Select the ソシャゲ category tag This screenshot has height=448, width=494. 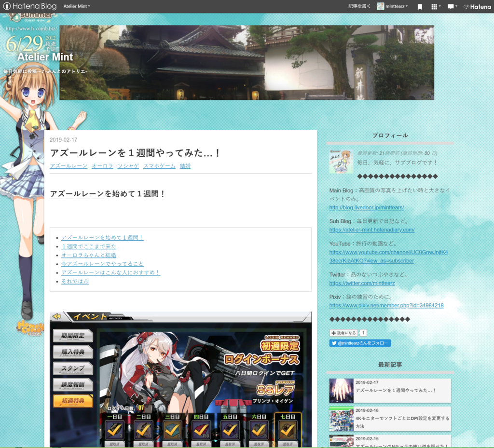pyautogui.click(x=128, y=166)
